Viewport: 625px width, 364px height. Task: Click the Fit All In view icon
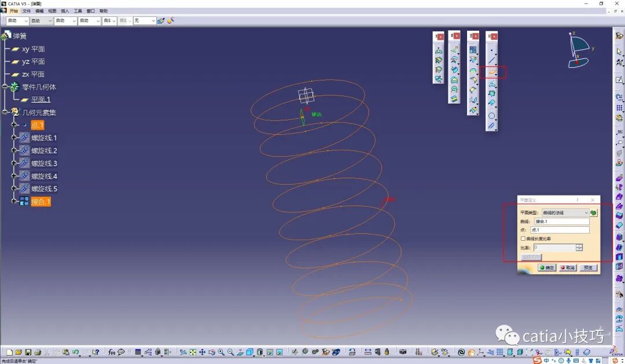[x=193, y=352]
